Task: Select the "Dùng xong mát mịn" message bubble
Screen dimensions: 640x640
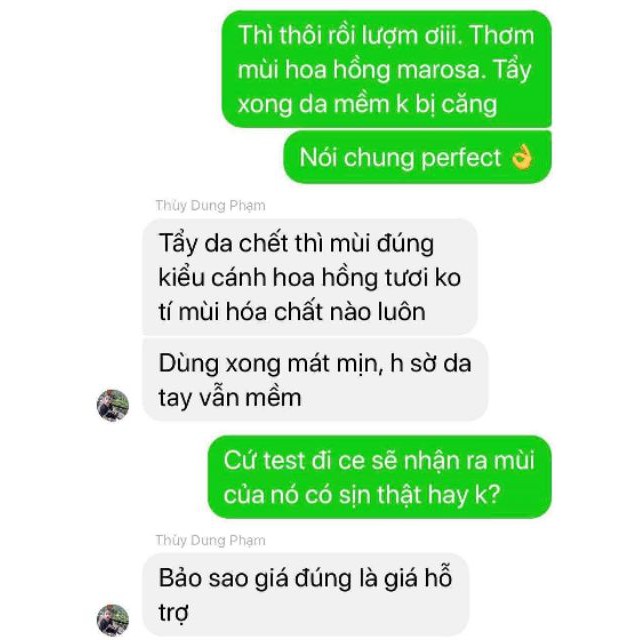Action: [x=315, y=380]
